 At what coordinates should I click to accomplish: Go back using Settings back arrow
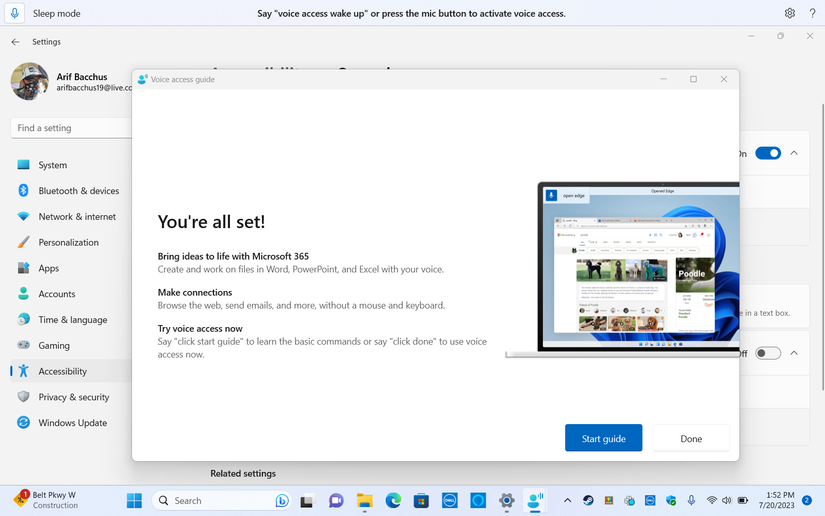pos(15,42)
